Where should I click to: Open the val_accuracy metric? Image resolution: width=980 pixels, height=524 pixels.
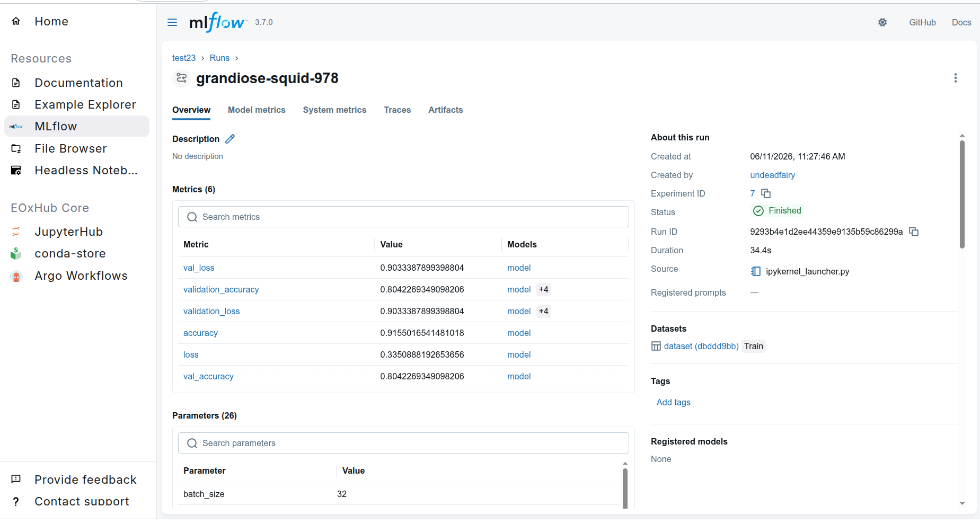(x=208, y=376)
